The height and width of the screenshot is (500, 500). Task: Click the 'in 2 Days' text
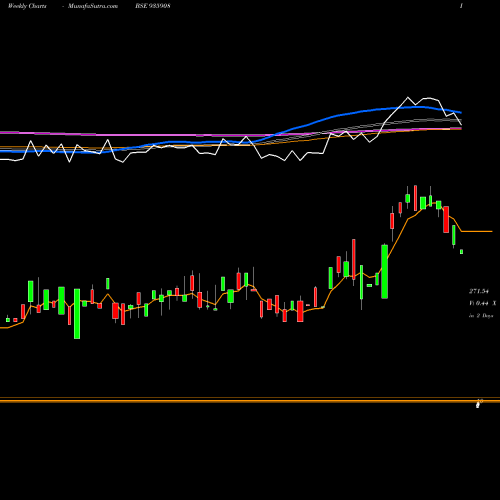[x=481, y=315]
